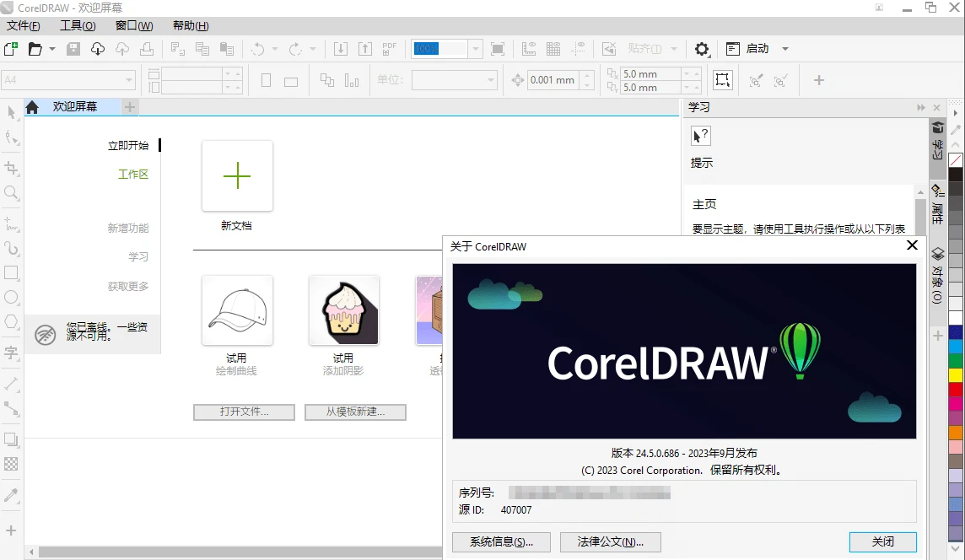Click the Import toolbar icon
The image size is (965, 560).
(342, 48)
